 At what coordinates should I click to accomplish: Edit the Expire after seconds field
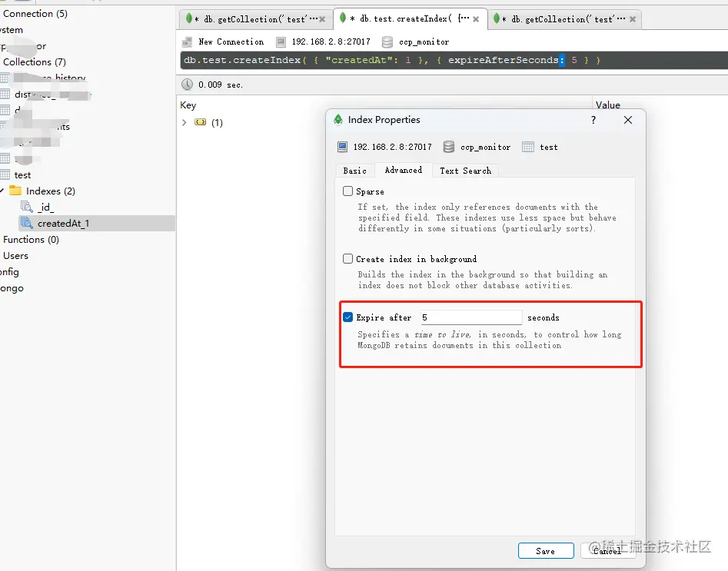pyautogui.click(x=471, y=317)
